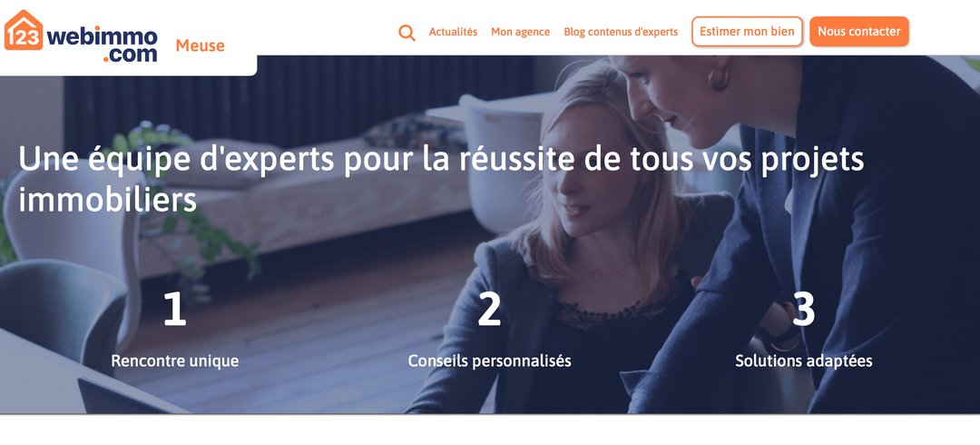The width and height of the screenshot is (980, 445).
Task: Go to Mon agence page
Action: (x=521, y=32)
